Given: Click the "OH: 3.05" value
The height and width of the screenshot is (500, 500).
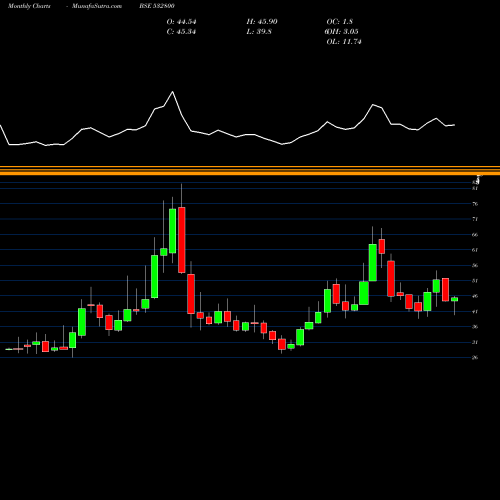Looking at the screenshot, I should (x=342, y=32).
